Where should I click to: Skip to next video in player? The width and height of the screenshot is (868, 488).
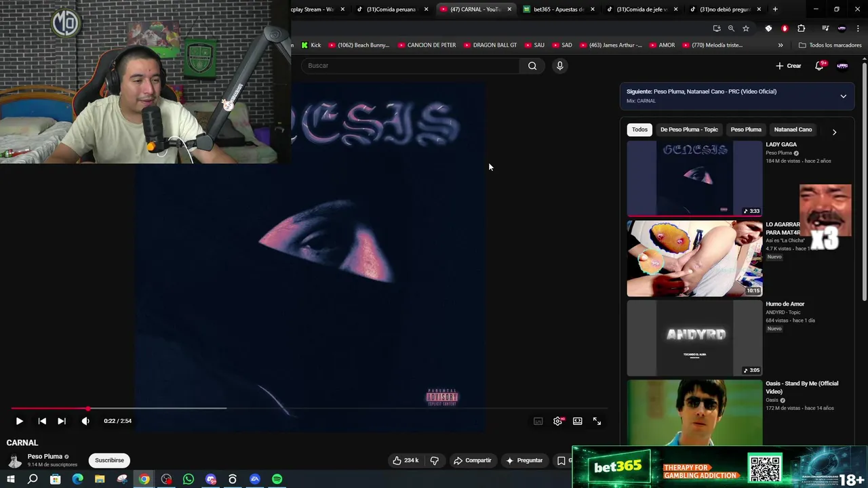click(62, 421)
